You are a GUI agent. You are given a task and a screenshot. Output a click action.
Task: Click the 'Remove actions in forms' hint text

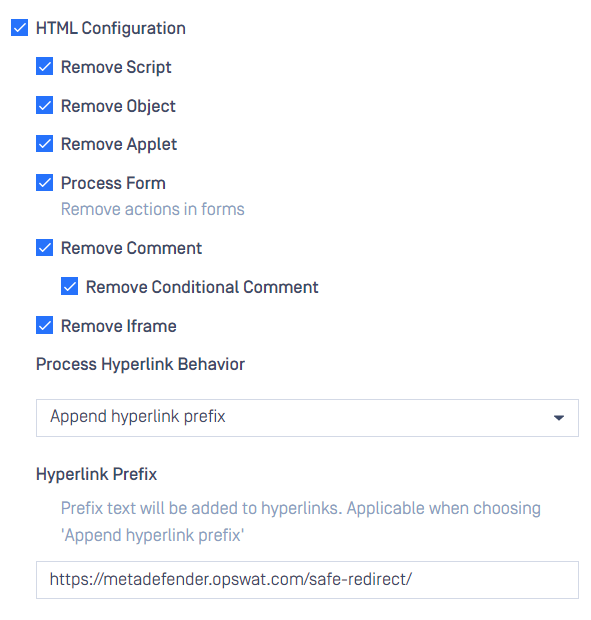pos(153,209)
